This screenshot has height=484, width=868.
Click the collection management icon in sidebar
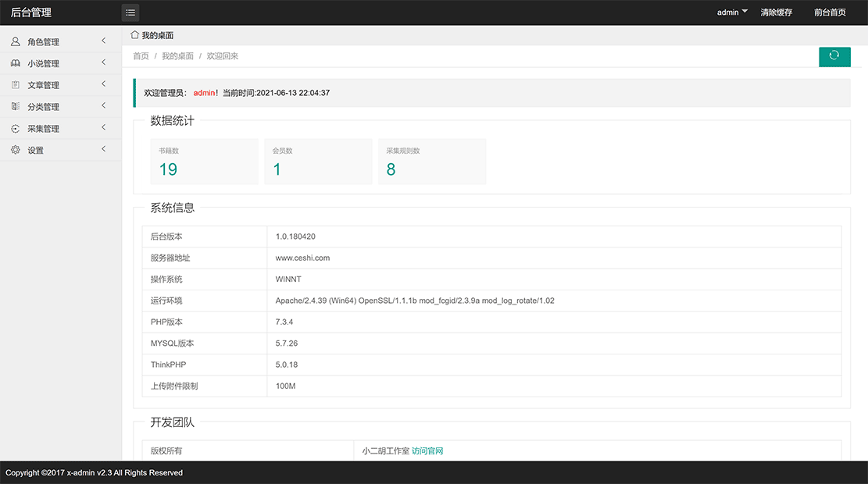(x=16, y=129)
